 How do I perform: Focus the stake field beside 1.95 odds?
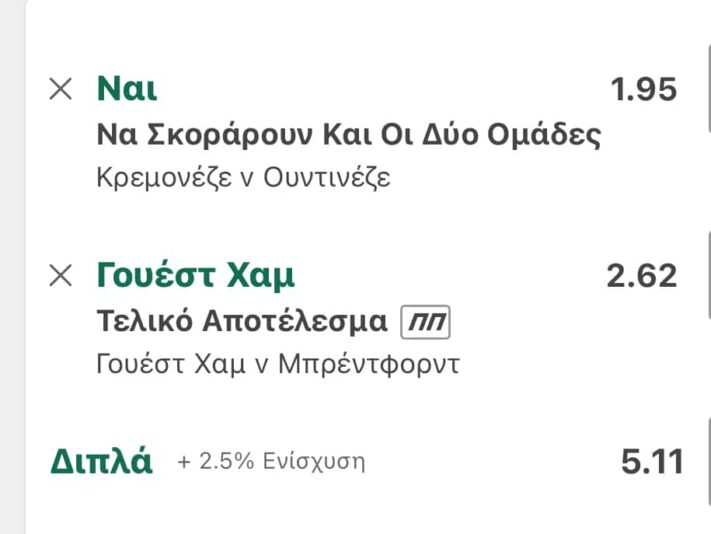[706, 90]
